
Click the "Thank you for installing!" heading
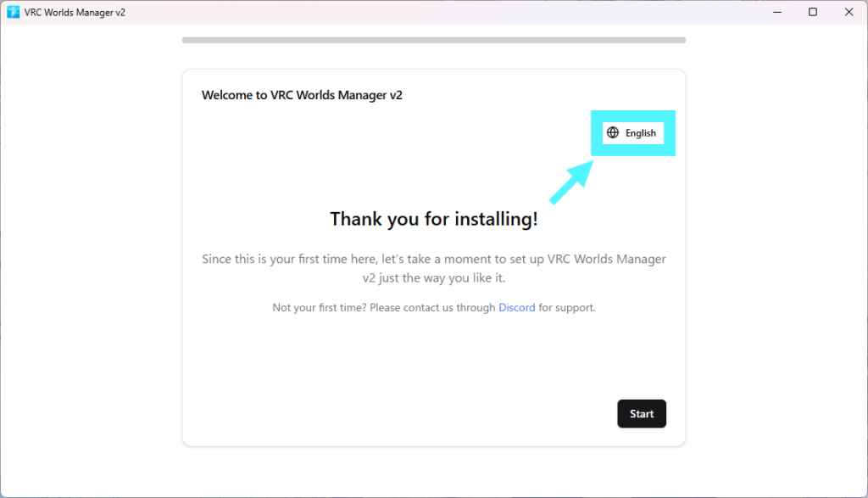click(433, 219)
